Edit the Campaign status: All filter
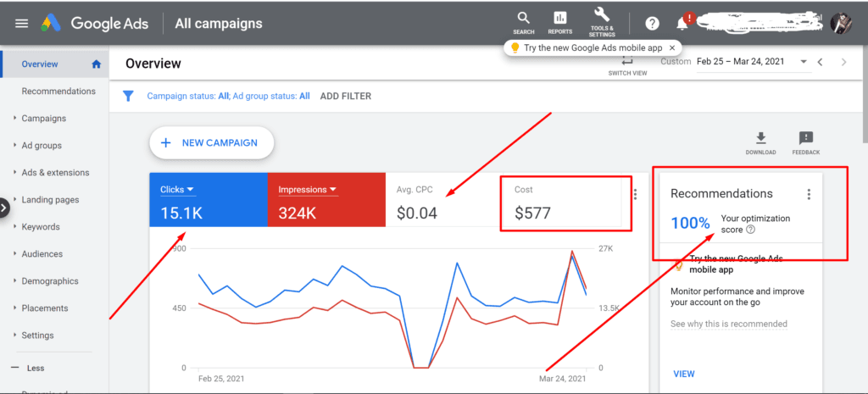 [x=187, y=97]
